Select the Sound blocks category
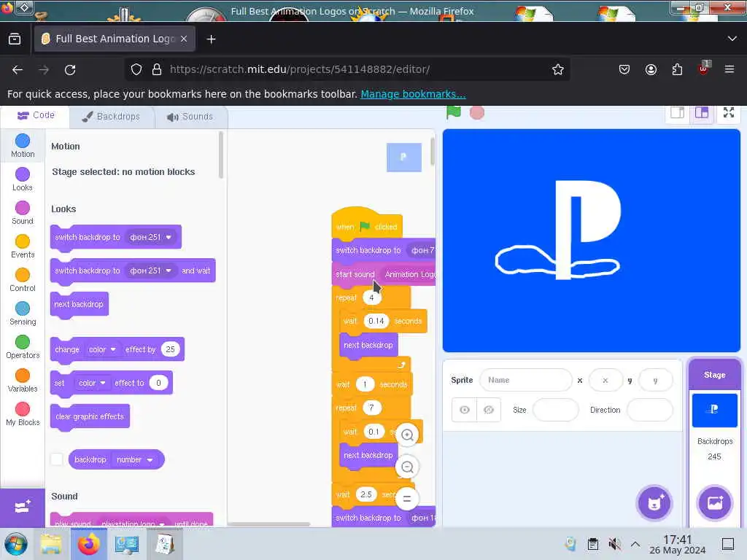Viewport: 747px width, 560px height. click(x=23, y=213)
